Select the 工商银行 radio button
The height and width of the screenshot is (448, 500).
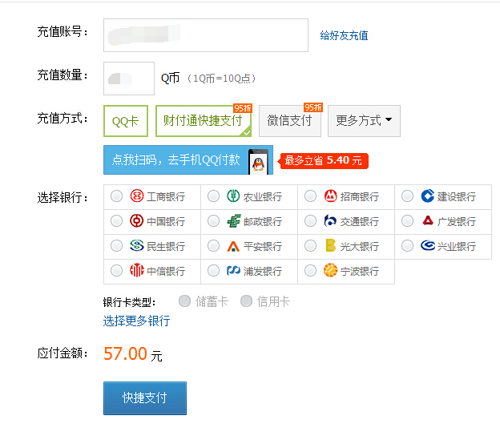(x=116, y=196)
